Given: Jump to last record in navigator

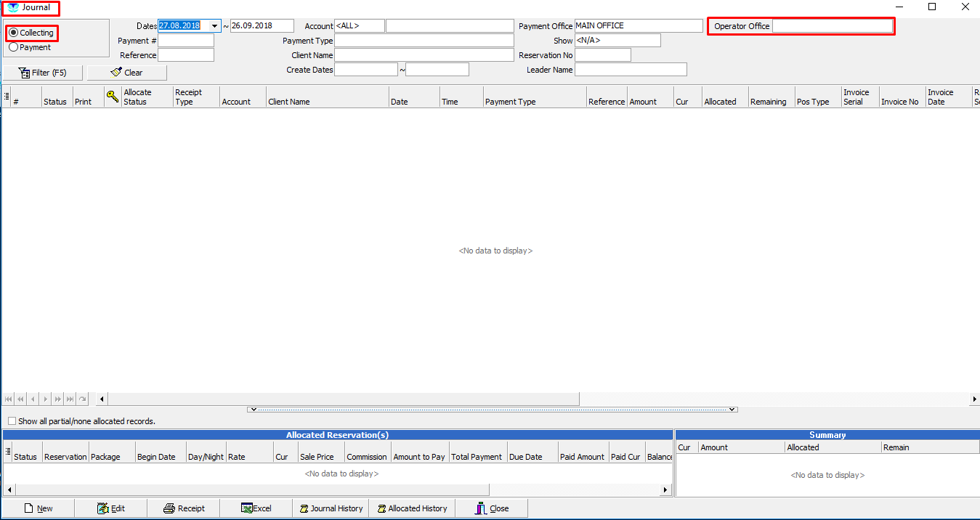Looking at the screenshot, I should click(x=70, y=399).
